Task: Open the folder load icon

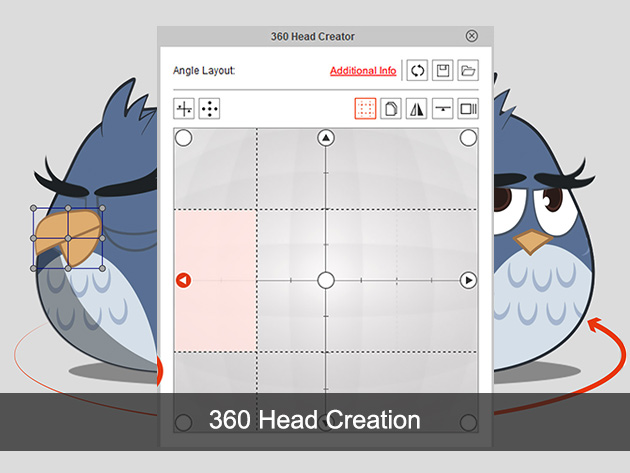Action: (468, 70)
